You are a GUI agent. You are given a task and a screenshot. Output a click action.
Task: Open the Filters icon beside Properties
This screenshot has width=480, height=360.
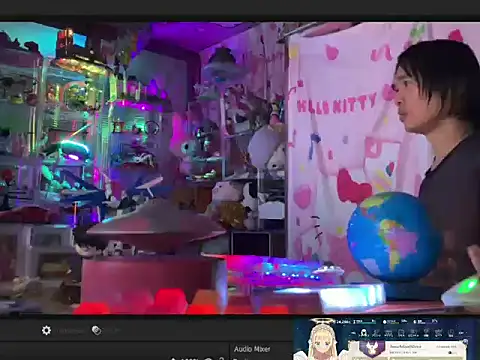(96, 330)
